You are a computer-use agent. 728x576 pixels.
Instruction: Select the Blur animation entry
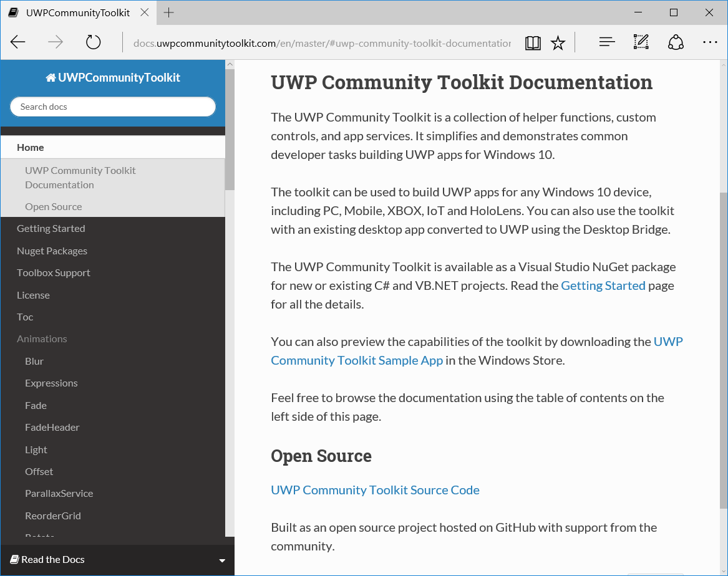pos(34,361)
